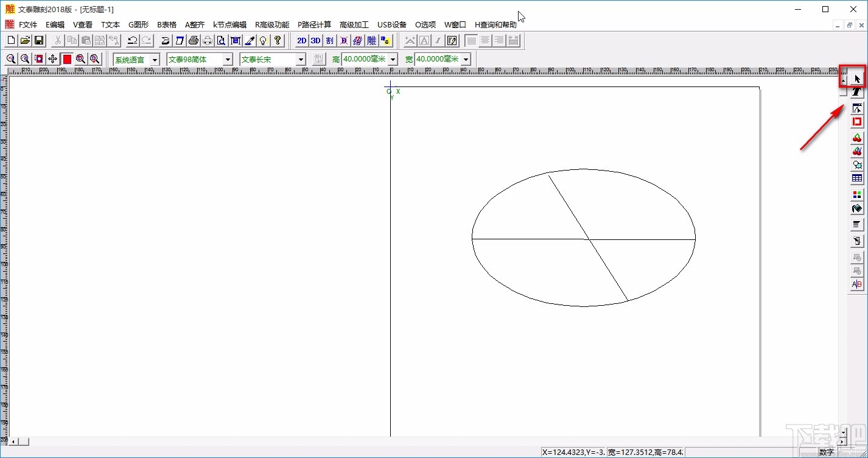Open the P路径计算 menu
868x458 pixels.
pos(315,25)
